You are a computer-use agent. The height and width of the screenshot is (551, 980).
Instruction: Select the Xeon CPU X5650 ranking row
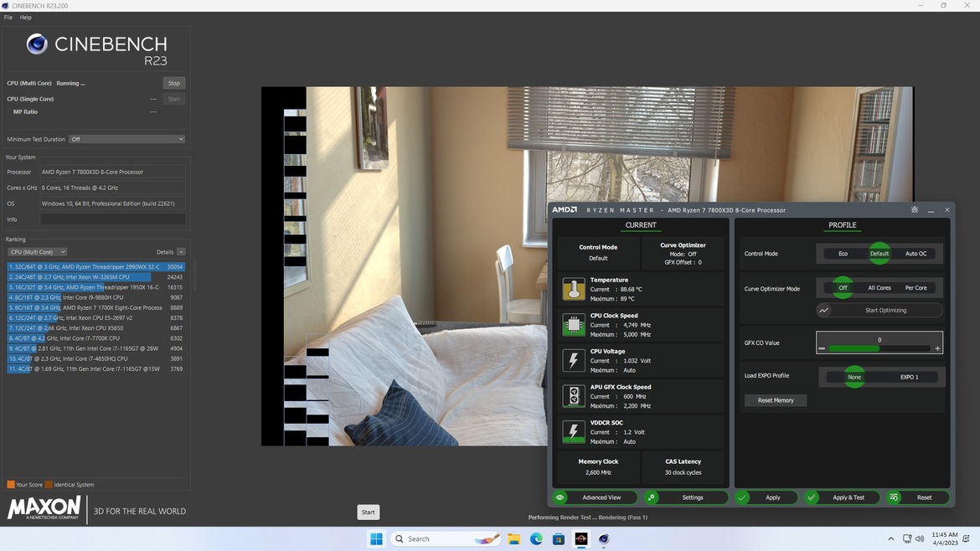pos(95,328)
